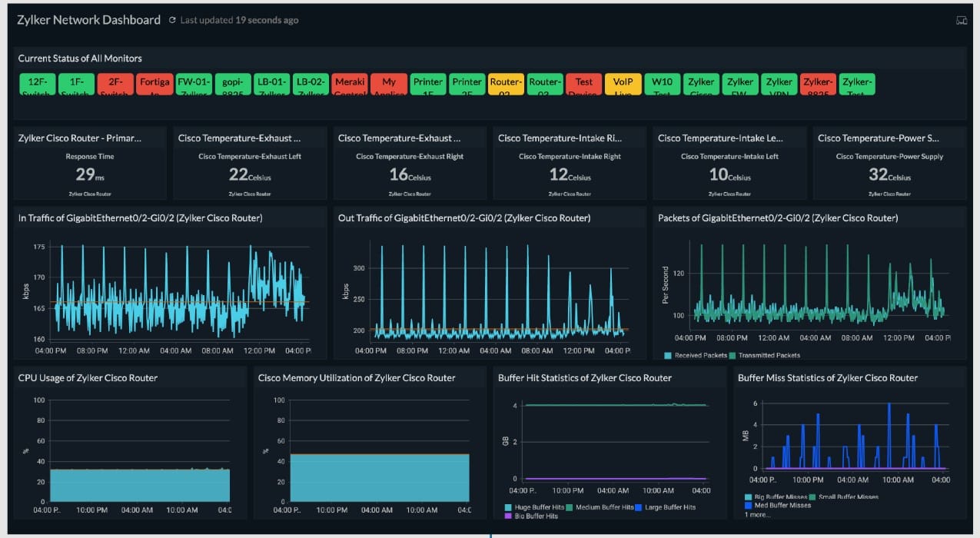Select the red 2F-Switch status tile
980x538 pixels.
pyautogui.click(x=116, y=85)
